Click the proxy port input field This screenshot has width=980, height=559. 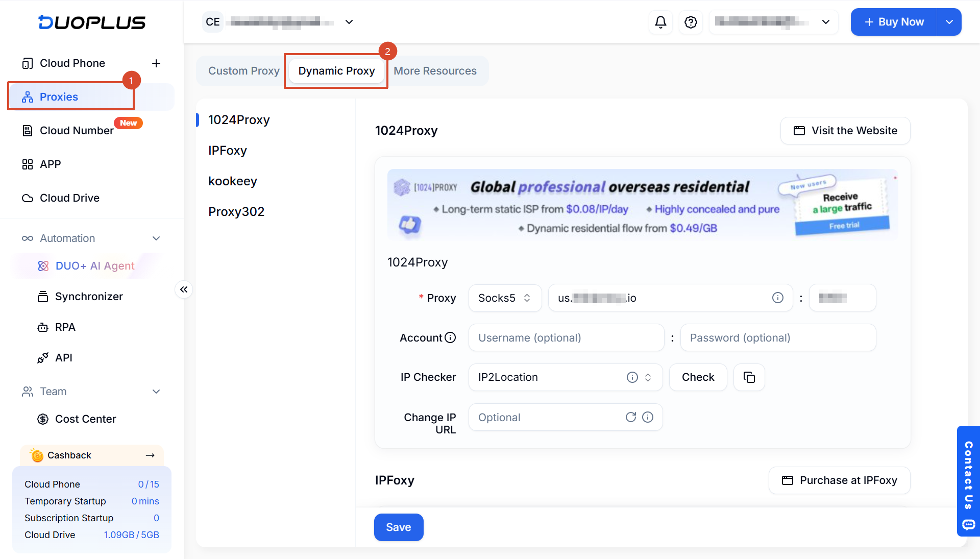click(x=842, y=298)
